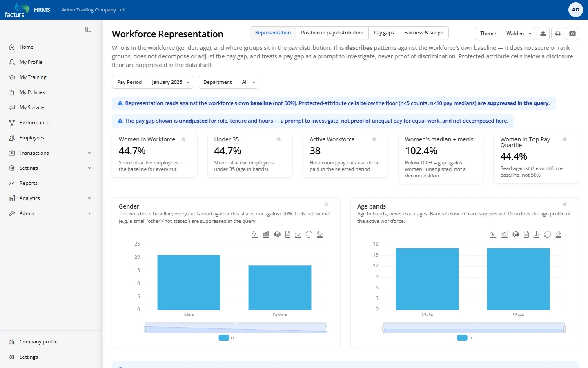Open data view for the Age bands chart
The width and height of the screenshot is (588, 368).
click(x=526, y=234)
